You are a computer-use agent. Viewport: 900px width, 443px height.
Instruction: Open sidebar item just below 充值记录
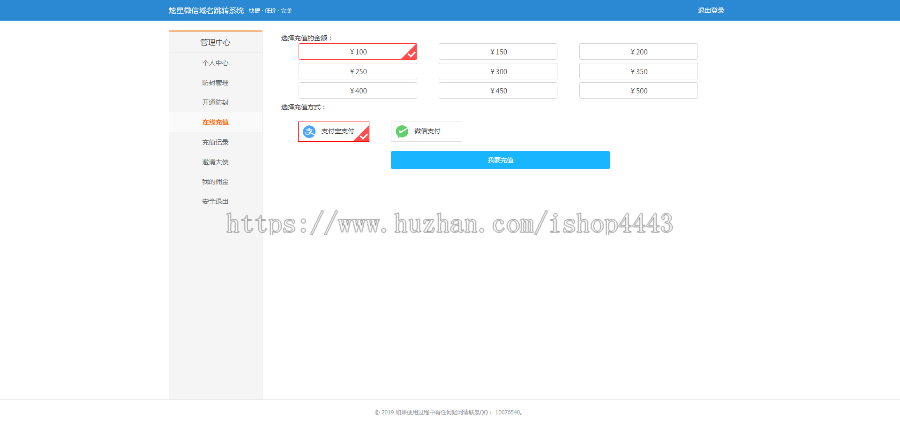[215, 162]
